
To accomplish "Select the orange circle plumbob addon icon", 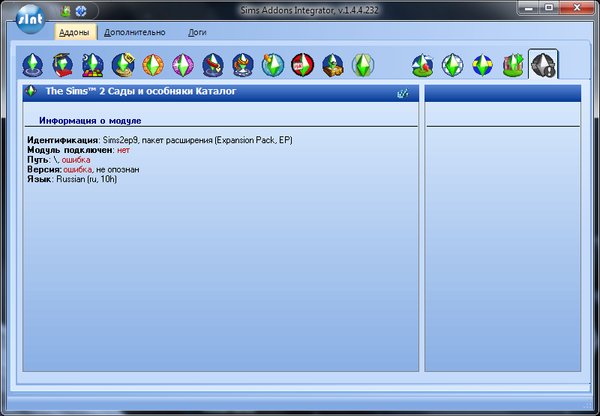I will [x=153, y=65].
